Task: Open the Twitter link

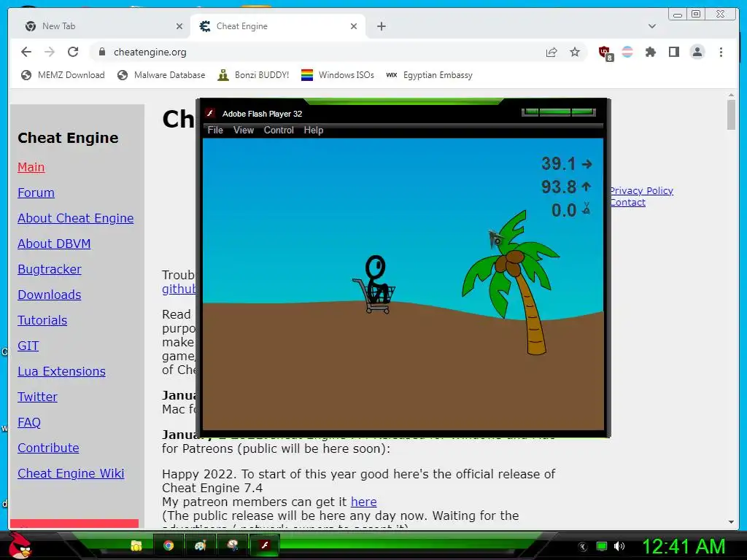Action: [x=37, y=397]
